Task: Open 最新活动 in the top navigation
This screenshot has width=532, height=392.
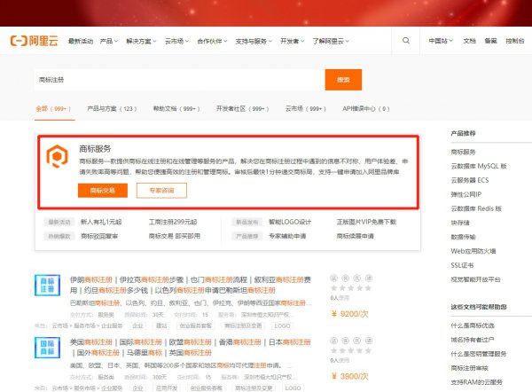Action: [81, 41]
